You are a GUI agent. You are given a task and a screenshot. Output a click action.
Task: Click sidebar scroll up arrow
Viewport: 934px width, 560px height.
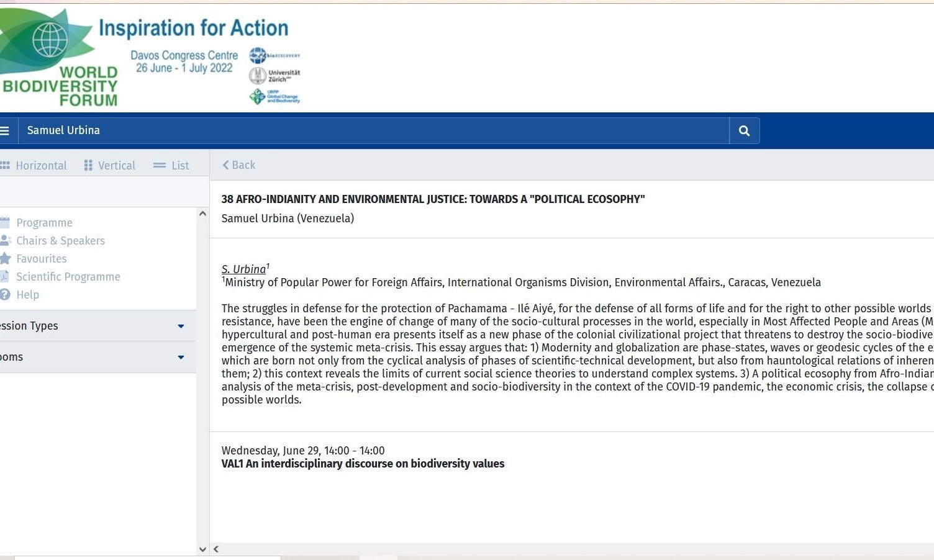[202, 214]
